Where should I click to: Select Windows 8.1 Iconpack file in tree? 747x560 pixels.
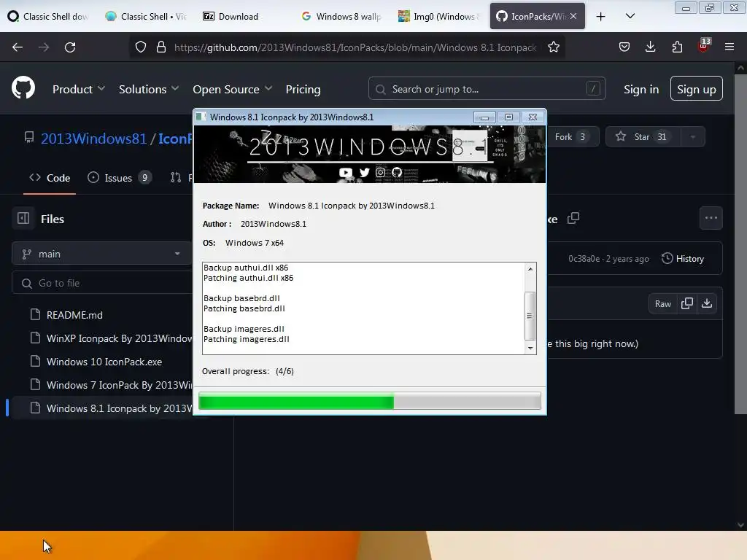click(x=111, y=408)
